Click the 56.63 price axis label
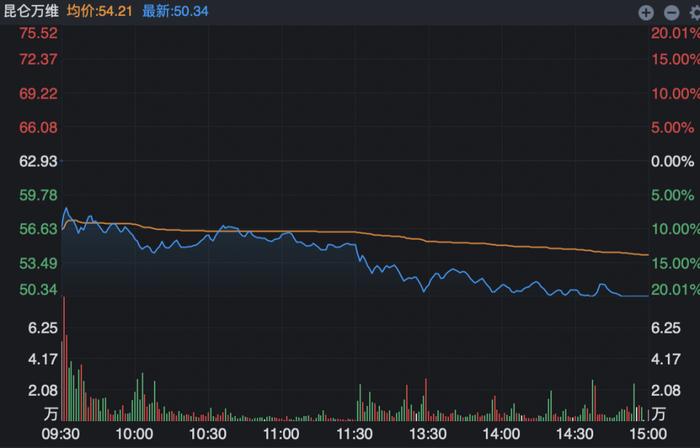Screen dimensions: 700x448 click(x=38, y=229)
